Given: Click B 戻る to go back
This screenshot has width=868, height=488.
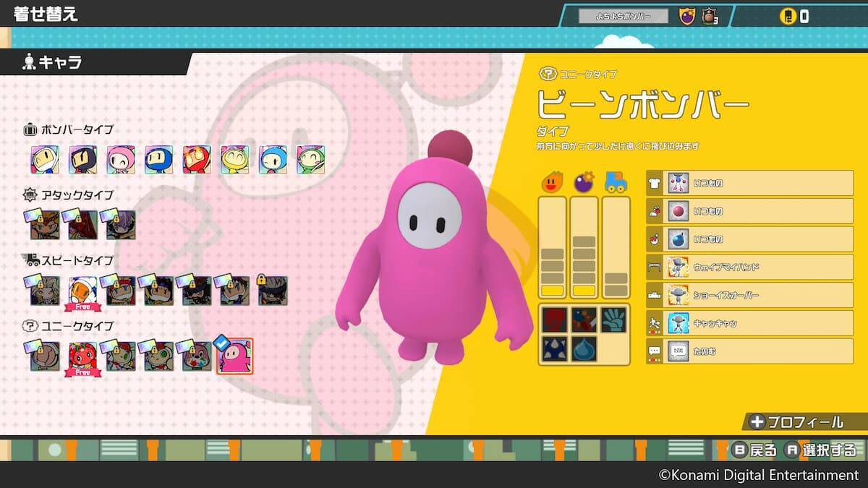Looking at the screenshot, I should (x=754, y=450).
